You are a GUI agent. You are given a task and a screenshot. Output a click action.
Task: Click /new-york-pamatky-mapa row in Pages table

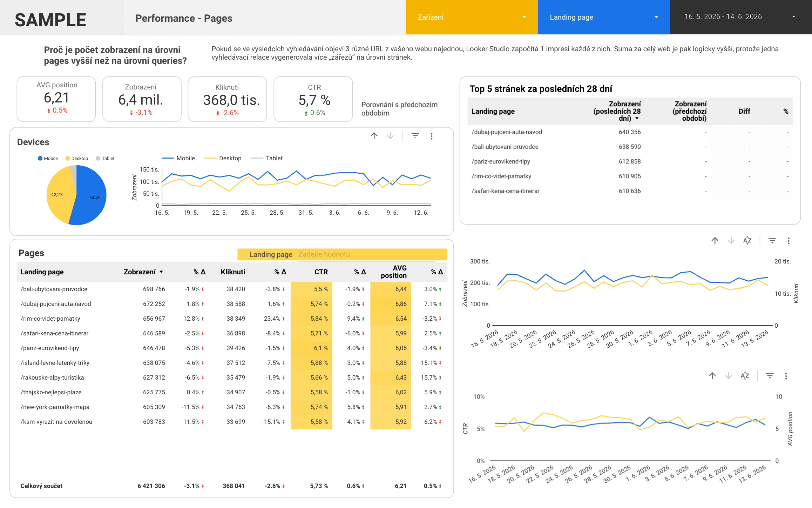pos(232,407)
